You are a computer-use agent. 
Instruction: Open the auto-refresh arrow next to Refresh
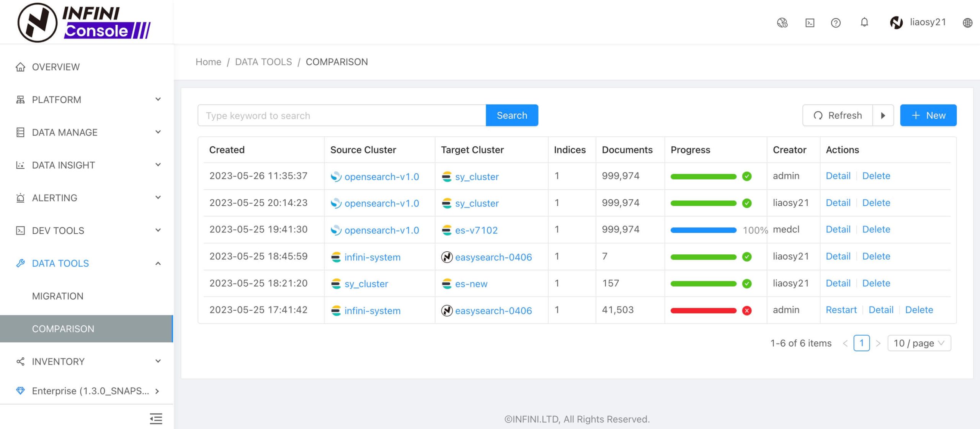click(x=883, y=115)
